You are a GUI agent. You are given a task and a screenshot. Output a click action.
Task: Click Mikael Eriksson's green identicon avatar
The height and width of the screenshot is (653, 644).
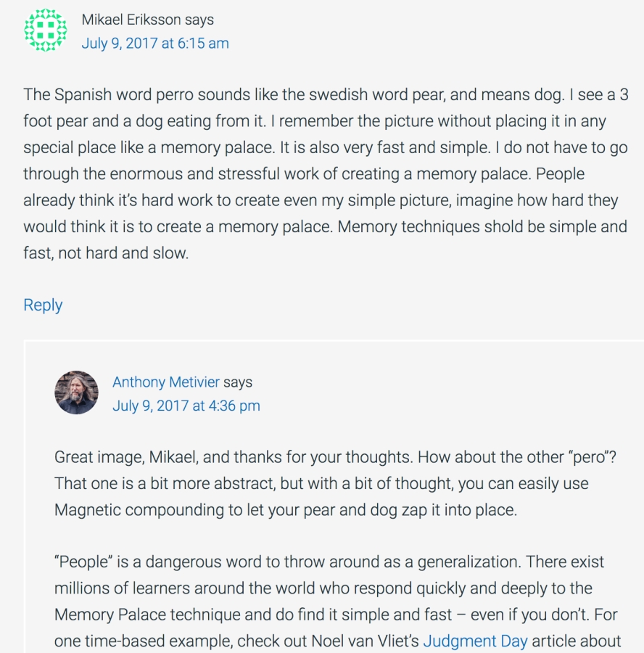[x=46, y=30]
